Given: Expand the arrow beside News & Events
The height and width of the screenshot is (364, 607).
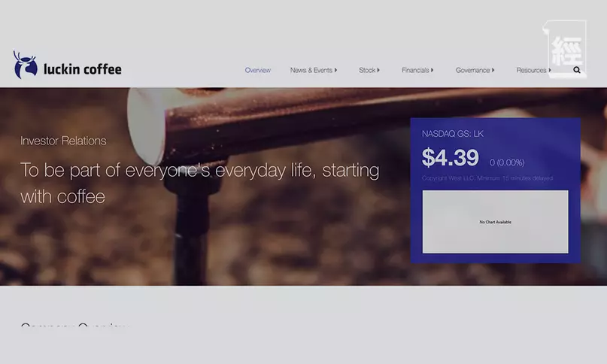Looking at the screenshot, I should [335, 70].
